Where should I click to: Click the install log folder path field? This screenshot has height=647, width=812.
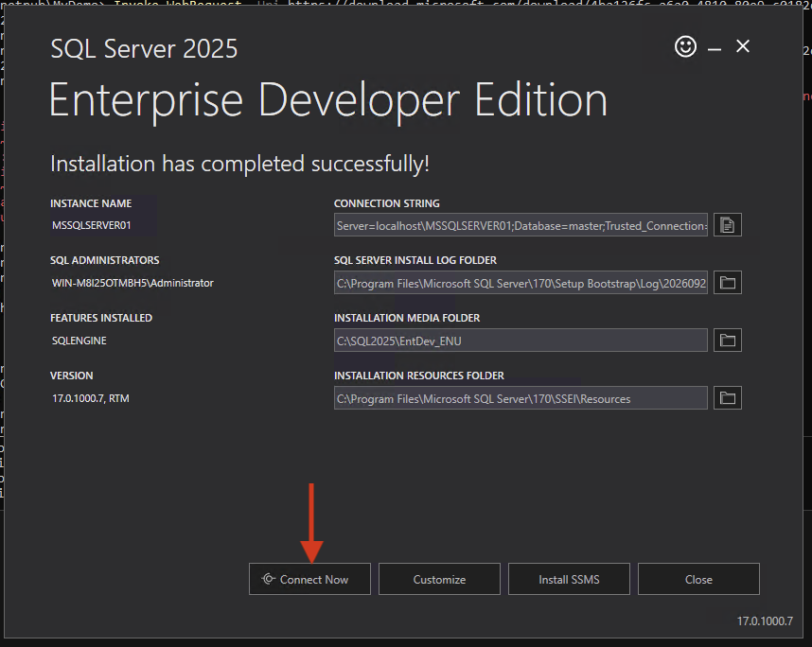(x=521, y=283)
